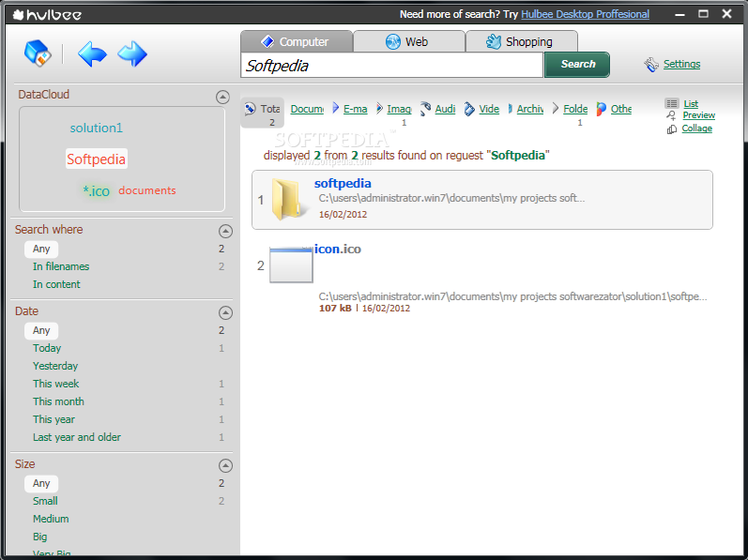Click the Settings tools icon

[x=651, y=65]
